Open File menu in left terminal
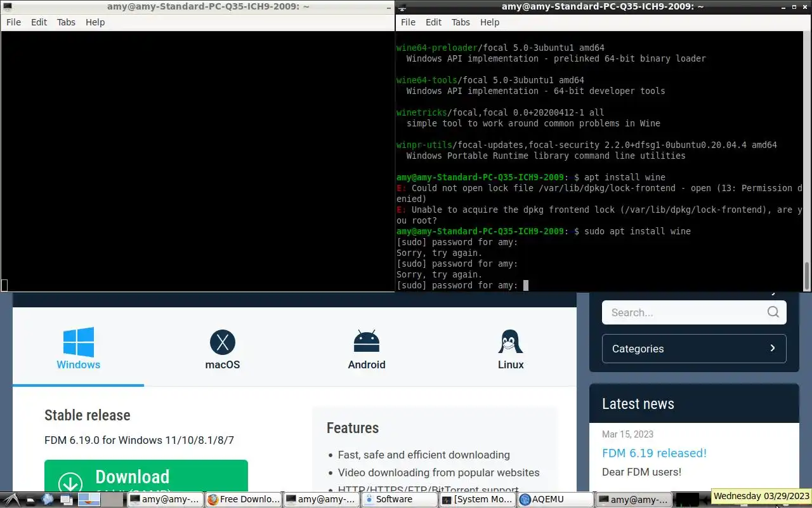The width and height of the screenshot is (812, 508). [x=13, y=22]
